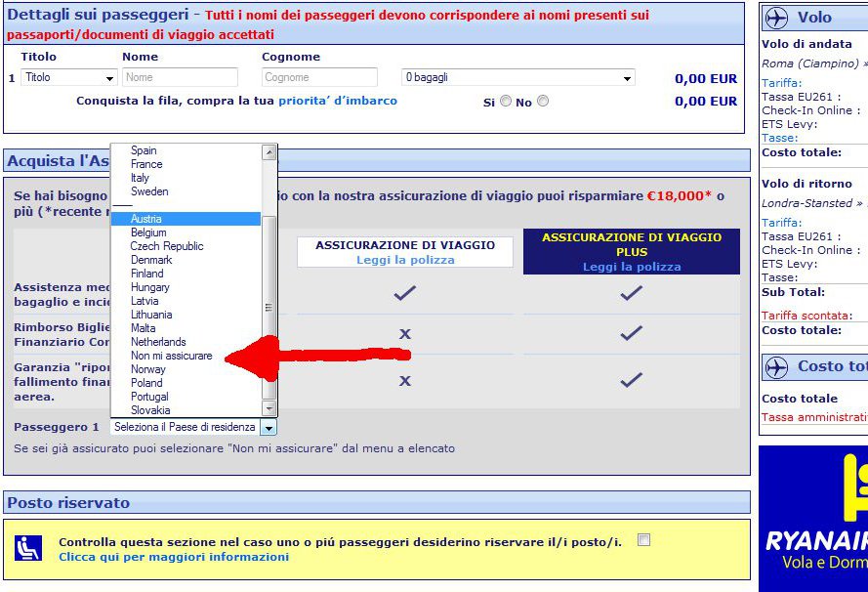Open 'Clicca qui per maggiori informazioni' link
This screenshot has height=592, width=868.
coord(174,557)
